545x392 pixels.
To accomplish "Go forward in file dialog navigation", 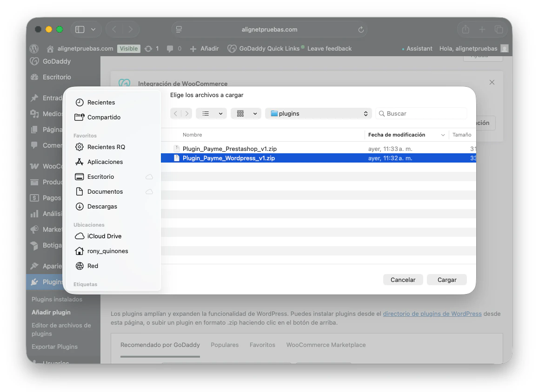I will click(186, 113).
